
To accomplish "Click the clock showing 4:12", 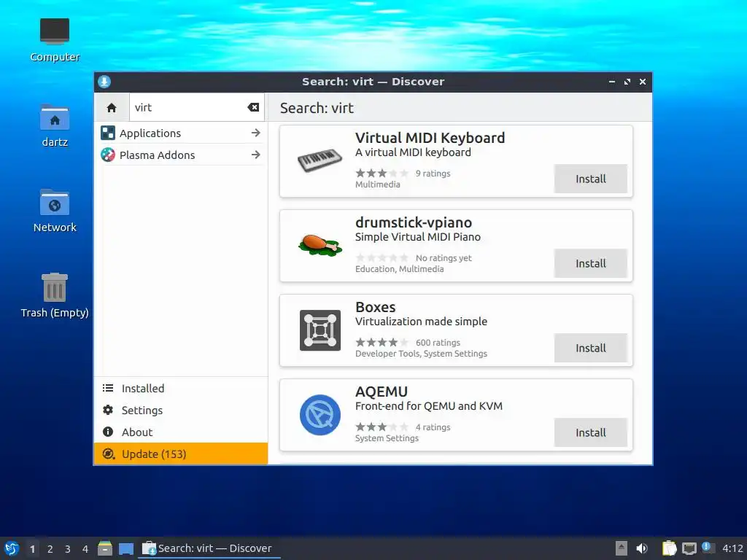I will coord(732,548).
